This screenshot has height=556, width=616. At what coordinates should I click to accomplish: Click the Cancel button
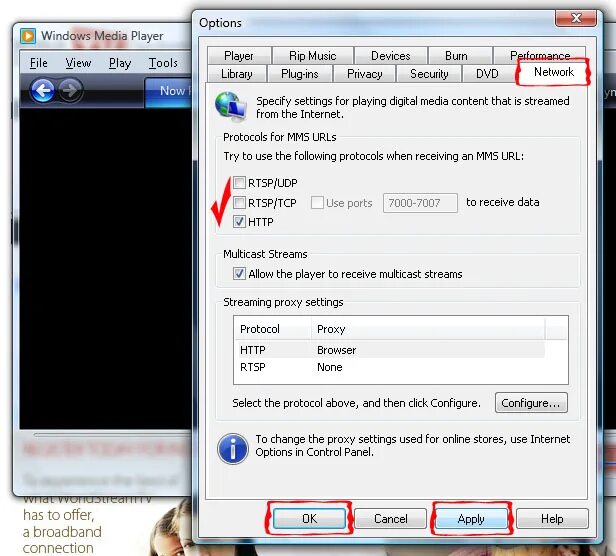(390, 519)
